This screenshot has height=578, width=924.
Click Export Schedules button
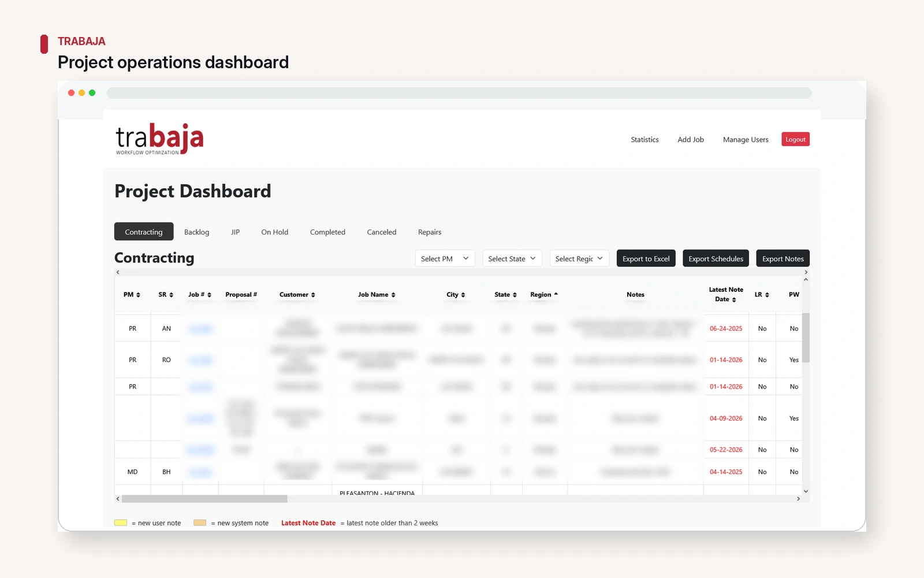[x=716, y=258]
